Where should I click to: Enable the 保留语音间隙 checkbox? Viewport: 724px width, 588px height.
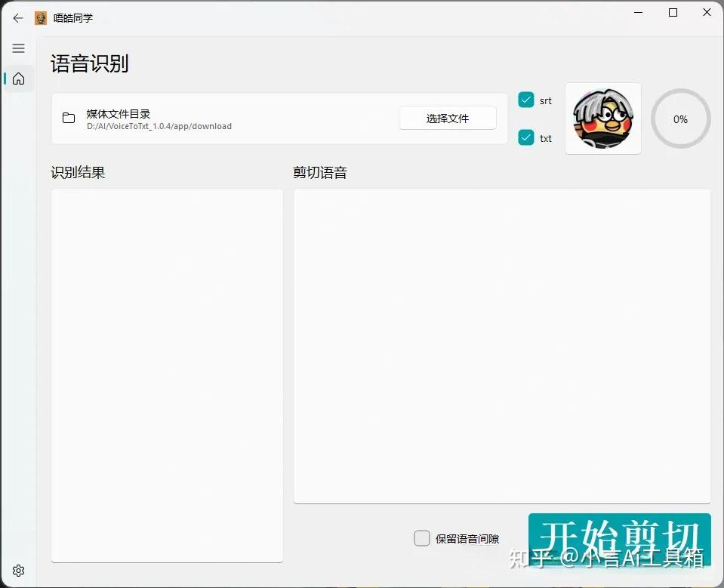coord(421,538)
